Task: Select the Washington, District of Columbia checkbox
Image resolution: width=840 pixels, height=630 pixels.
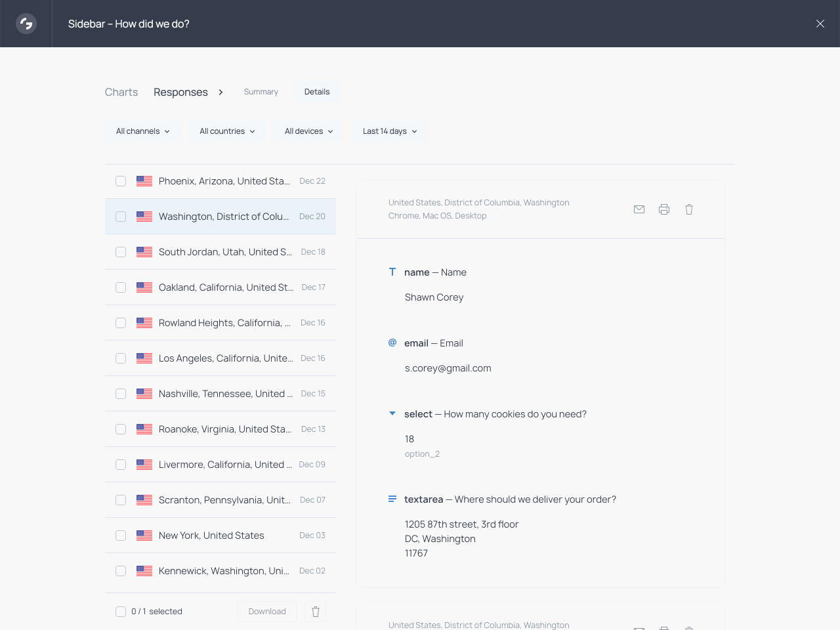Action: pyautogui.click(x=121, y=217)
